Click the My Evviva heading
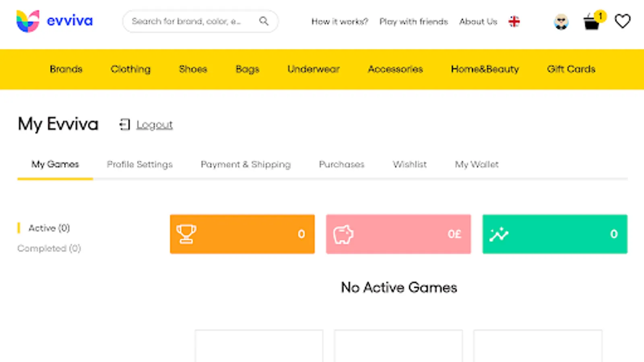The image size is (644, 362). coord(58,124)
